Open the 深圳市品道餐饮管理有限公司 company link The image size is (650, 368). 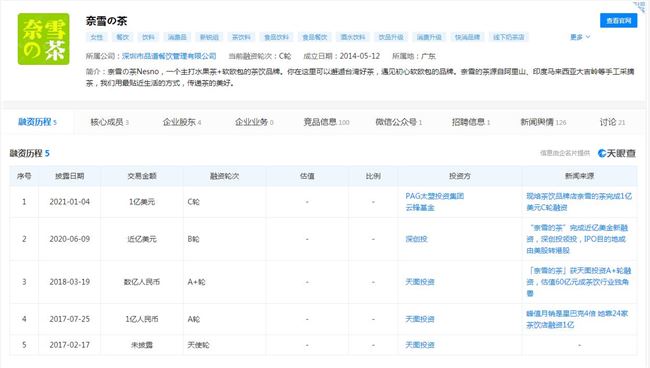point(169,56)
